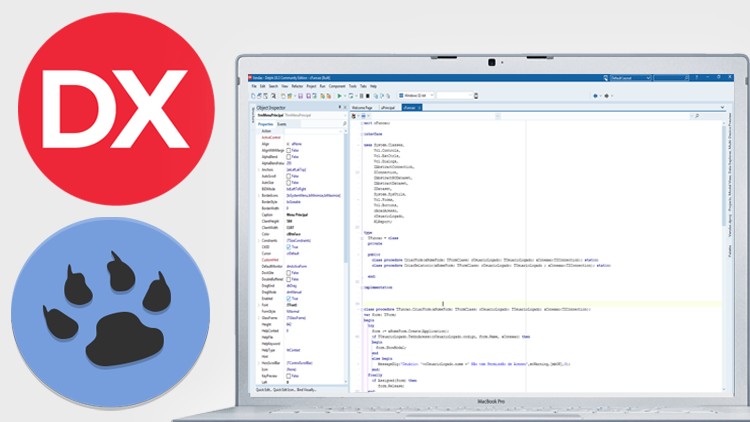Select the uFuncao editor tab
The height and width of the screenshot is (422, 750).
click(x=412, y=108)
